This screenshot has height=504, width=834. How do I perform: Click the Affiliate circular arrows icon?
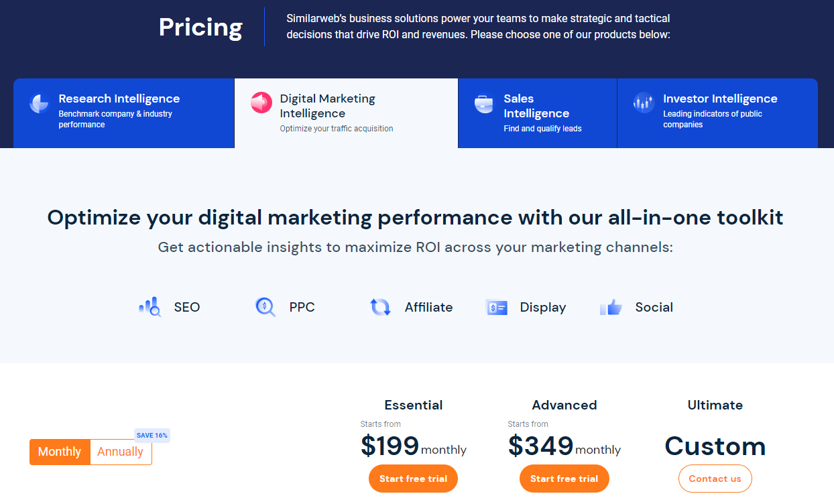[380, 307]
